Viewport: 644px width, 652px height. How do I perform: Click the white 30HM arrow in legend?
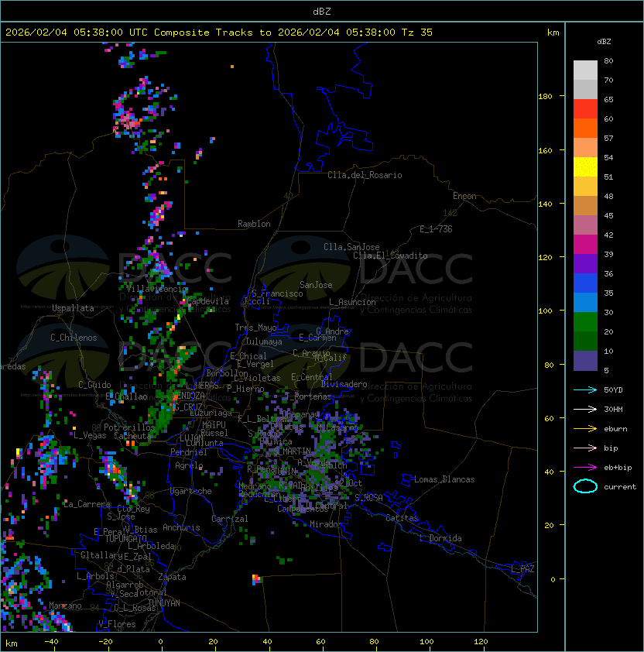pyautogui.click(x=585, y=409)
